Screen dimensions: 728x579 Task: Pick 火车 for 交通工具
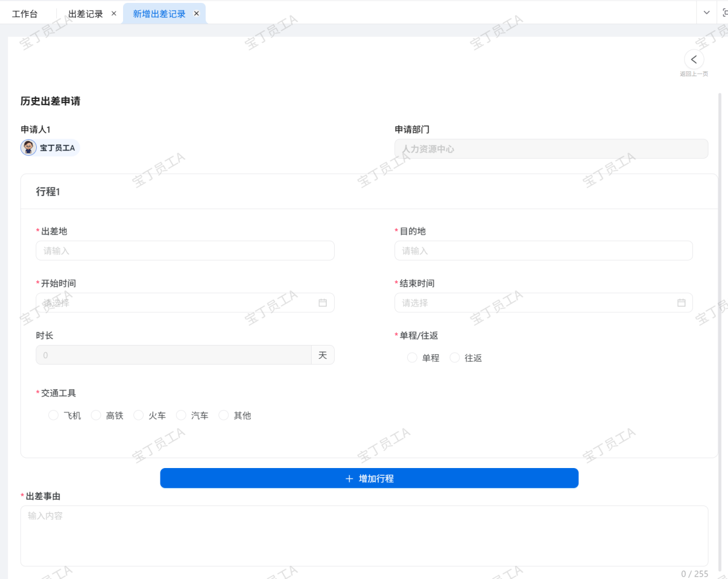point(139,415)
